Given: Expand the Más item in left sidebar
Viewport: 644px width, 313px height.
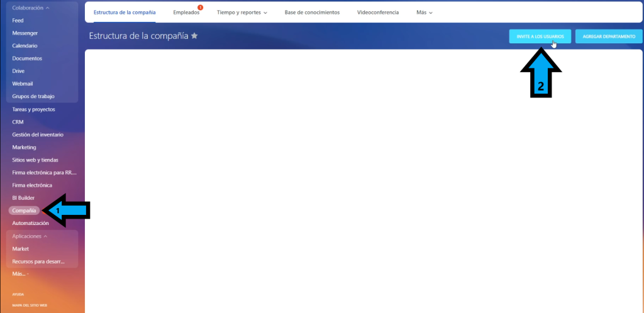Looking at the screenshot, I should tap(20, 274).
